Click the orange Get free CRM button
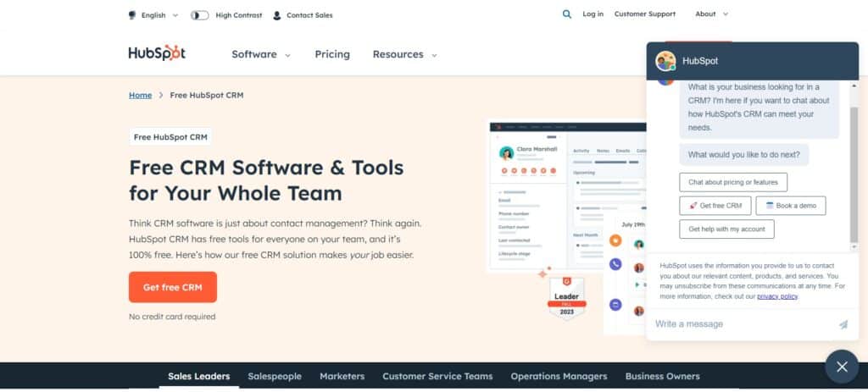 click(173, 287)
